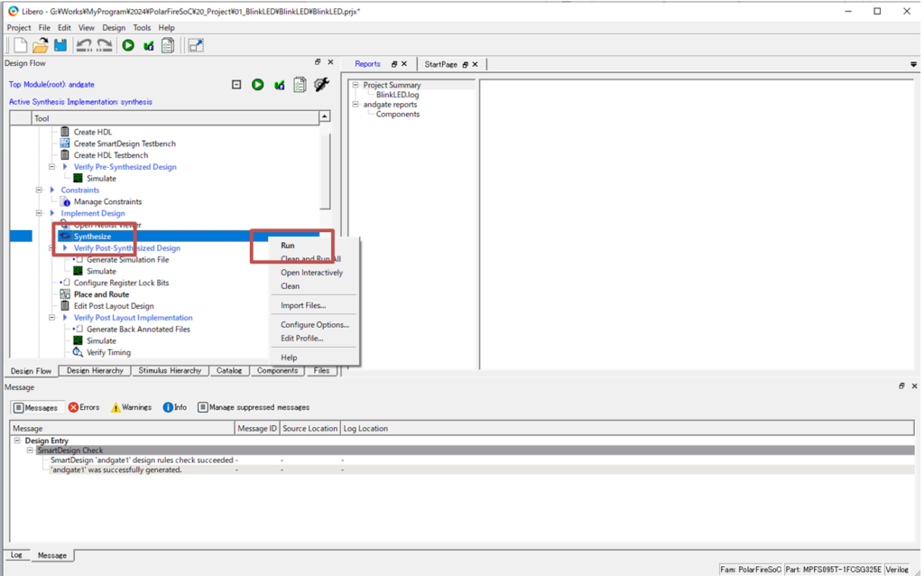Click the Simulate icon under Verify Pre-Synthesized Design
Screen dimensions: 924x576
(x=78, y=179)
